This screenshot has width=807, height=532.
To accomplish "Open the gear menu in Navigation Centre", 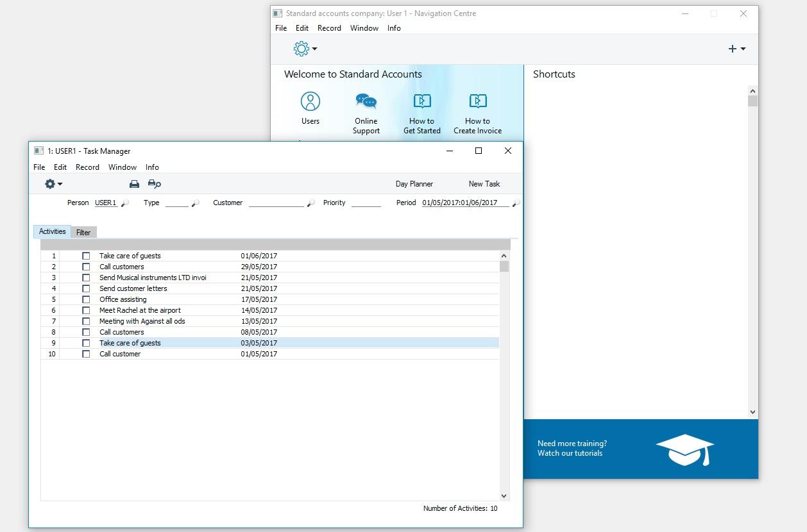I will 305,49.
